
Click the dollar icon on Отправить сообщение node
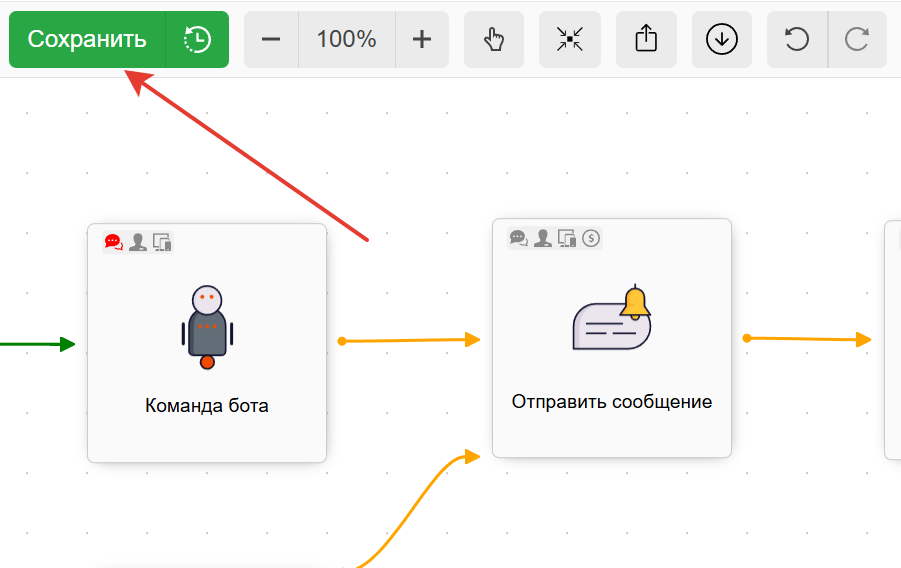pyautogui.click(x=591, y=238)
